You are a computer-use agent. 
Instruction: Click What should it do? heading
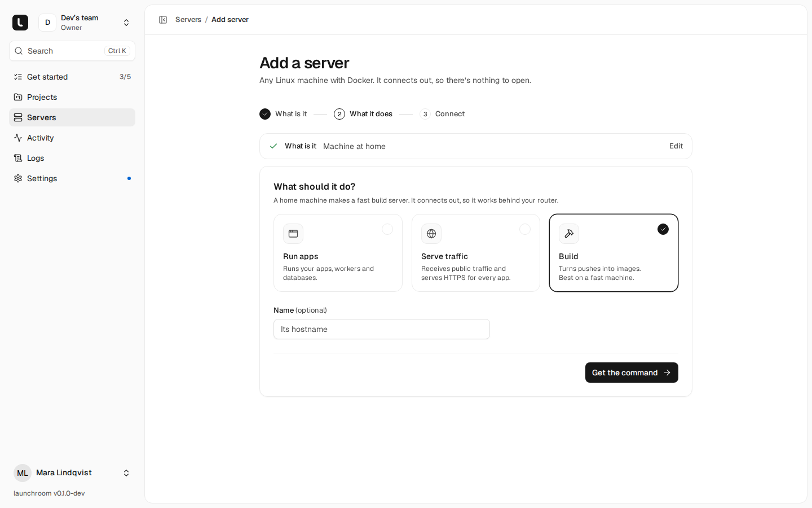314,186
